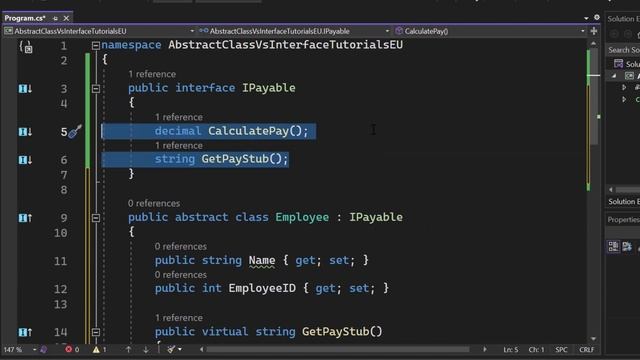The width and height of the screenshot is (640, 360).
Task: Select the Program.cs* editor tab
Action: tap(25, 18)
